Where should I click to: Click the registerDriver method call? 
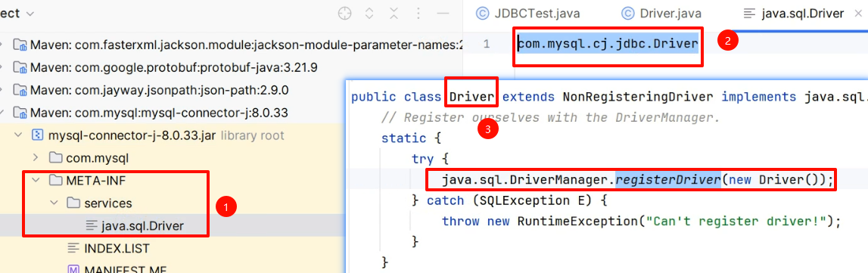pos(668,180)
